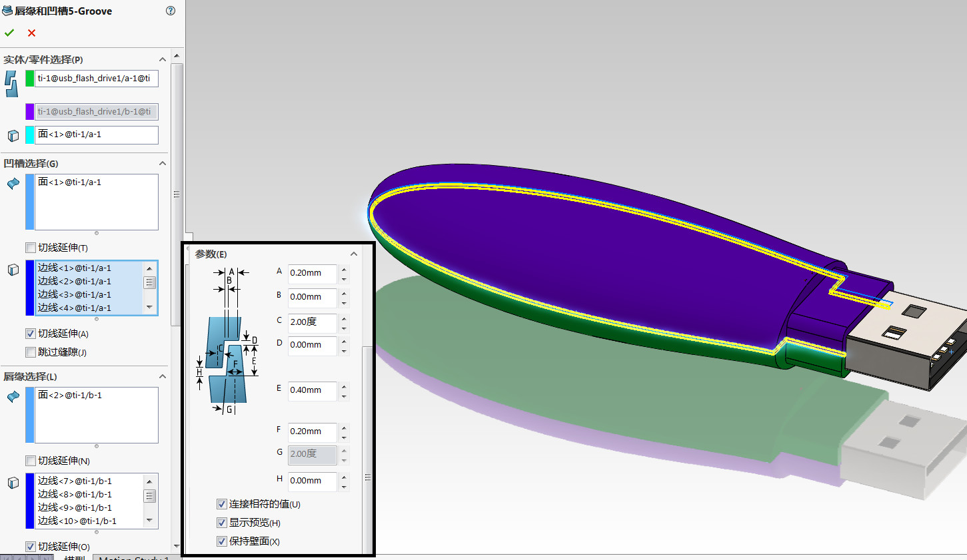The image size is (967, 560).
Task: Collapse the 凹槽选择(G) section
Action: (x=163, y=163)
